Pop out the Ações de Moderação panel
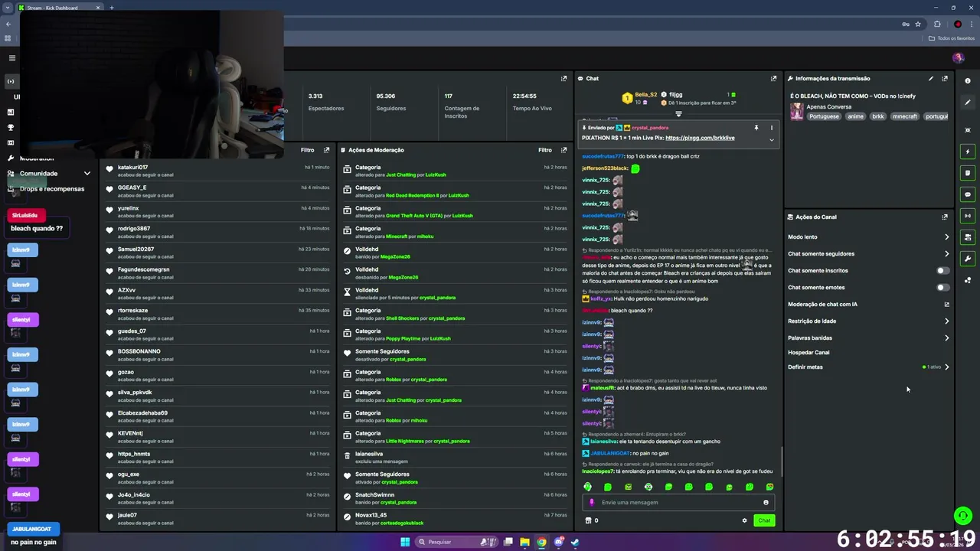 coord(564,150)
